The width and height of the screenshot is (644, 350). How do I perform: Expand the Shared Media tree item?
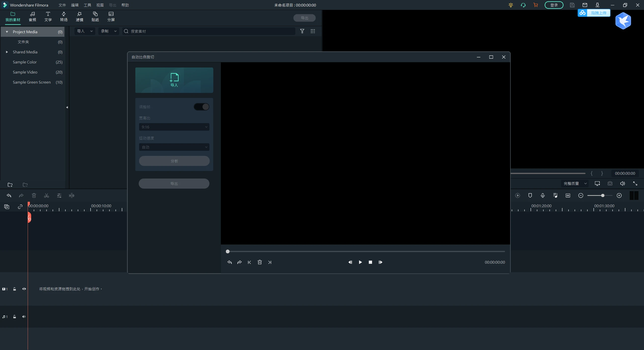pos(7,52)
